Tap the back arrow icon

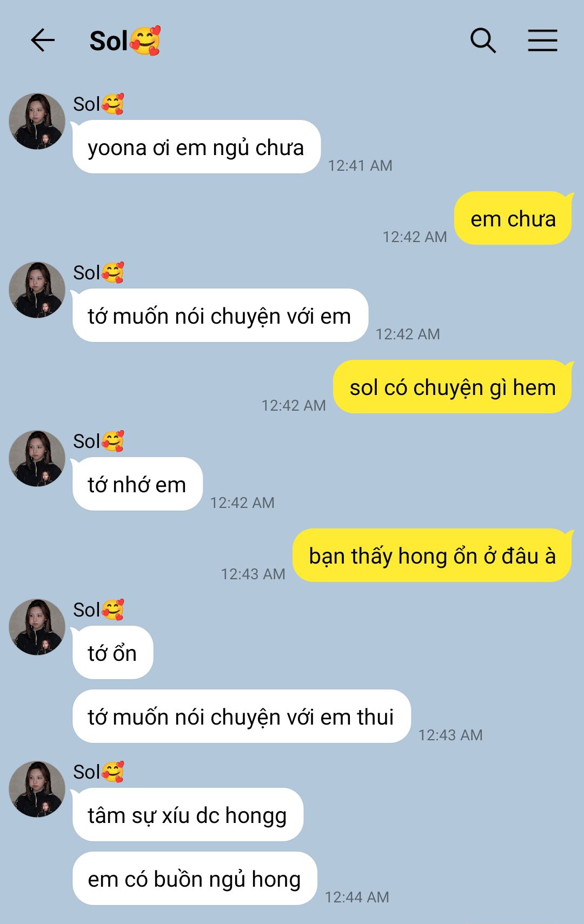coord(43,41)
